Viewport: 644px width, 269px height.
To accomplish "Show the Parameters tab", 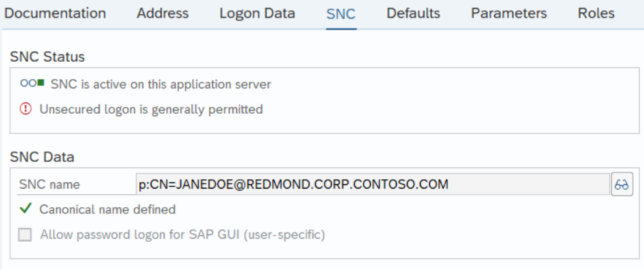I will [x=509, y=13].
